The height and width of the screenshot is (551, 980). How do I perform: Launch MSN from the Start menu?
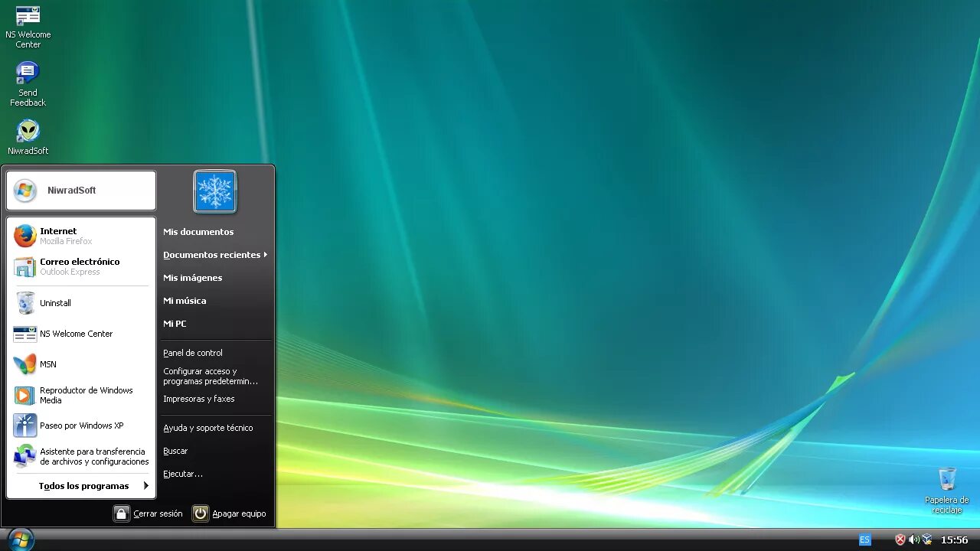pos(81,364)
